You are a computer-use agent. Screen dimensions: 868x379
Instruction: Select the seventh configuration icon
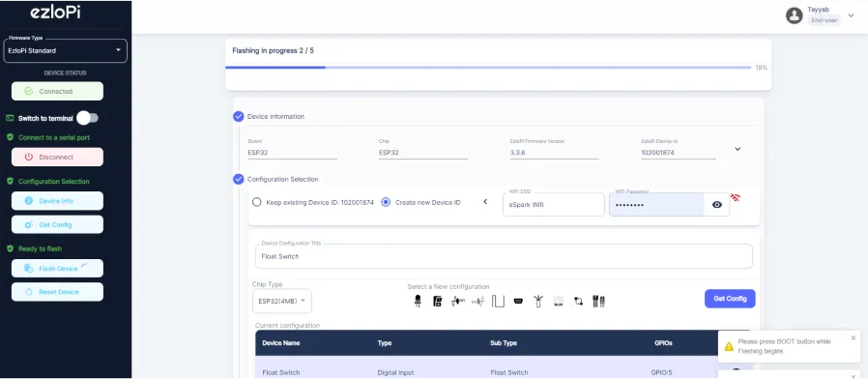click(538, 301)
